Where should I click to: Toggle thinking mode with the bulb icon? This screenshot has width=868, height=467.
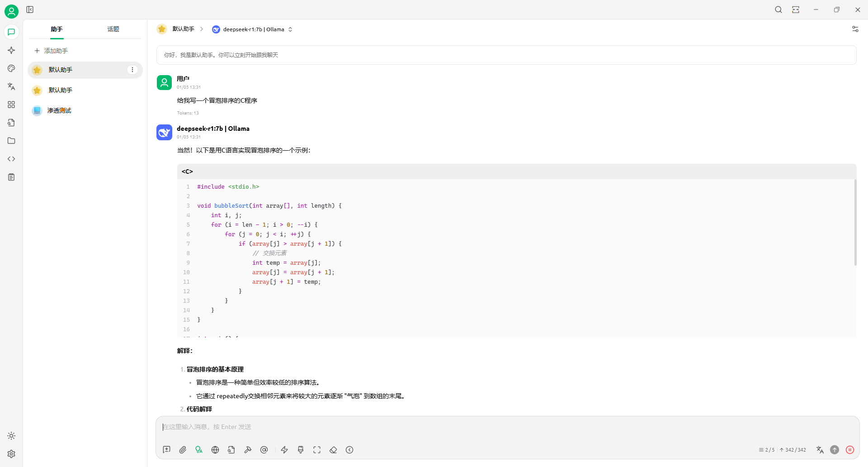pyautogui.click(x=199, y=450)
